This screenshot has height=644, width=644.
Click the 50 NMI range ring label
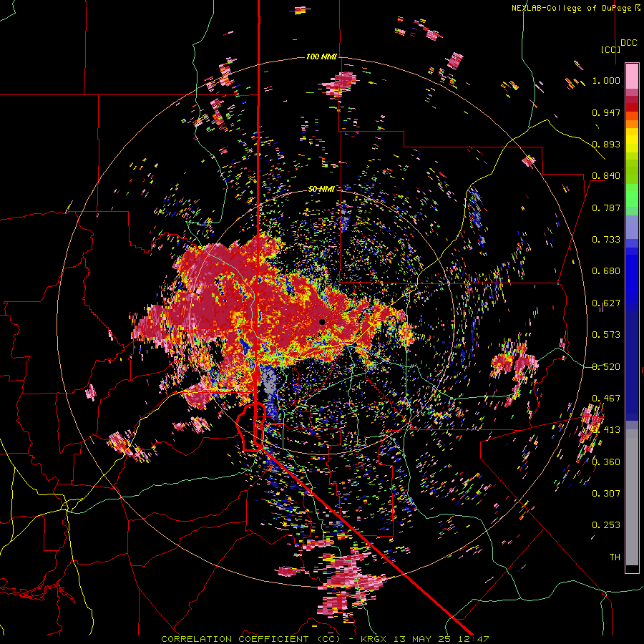321,189
